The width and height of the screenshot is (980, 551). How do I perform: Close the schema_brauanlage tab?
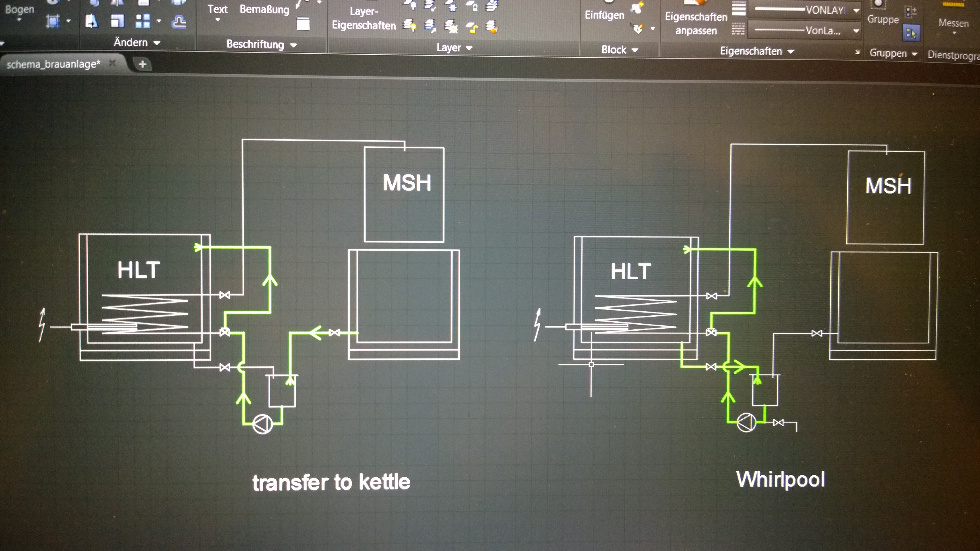[112, 63]
